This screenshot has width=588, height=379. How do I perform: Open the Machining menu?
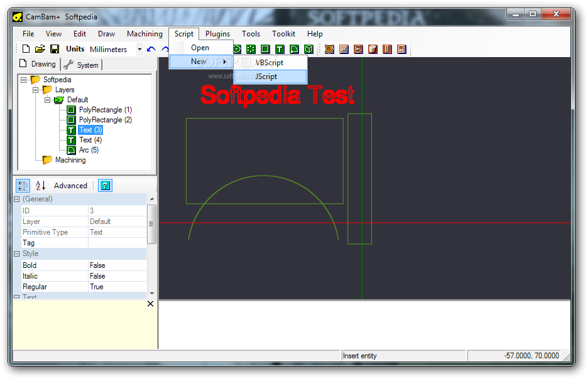144,34
